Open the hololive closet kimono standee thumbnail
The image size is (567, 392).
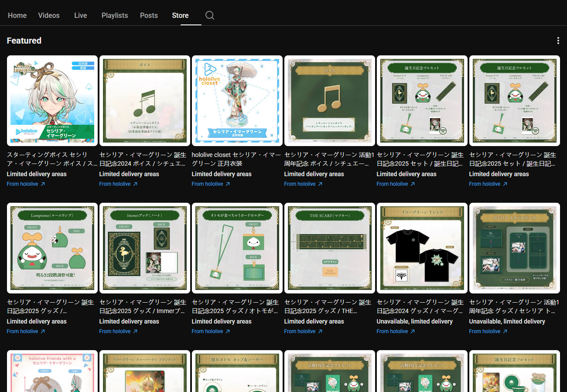tap(237, 101)
